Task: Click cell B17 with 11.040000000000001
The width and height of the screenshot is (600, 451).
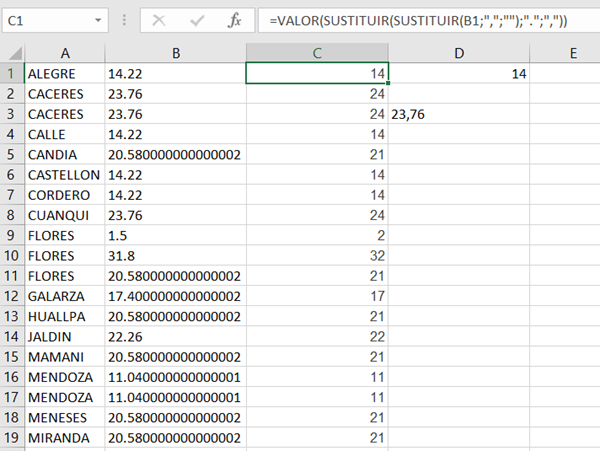Action: click(176, 397)
